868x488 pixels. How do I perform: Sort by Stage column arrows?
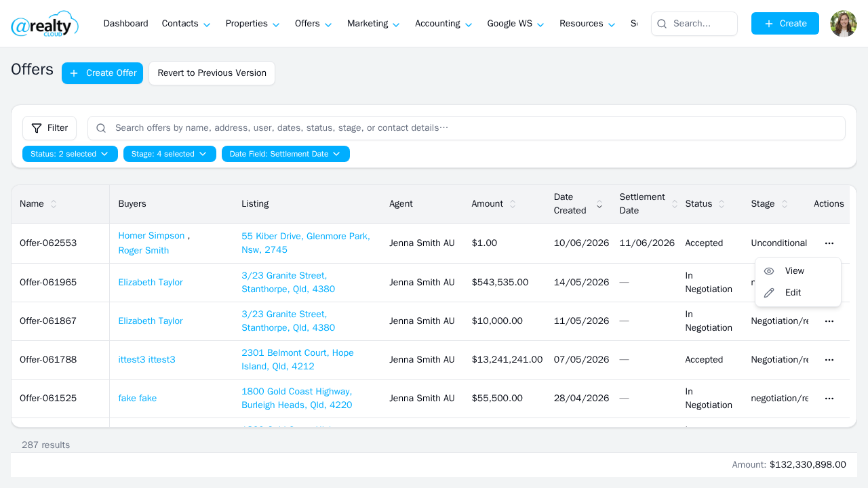tap(785, 204)
